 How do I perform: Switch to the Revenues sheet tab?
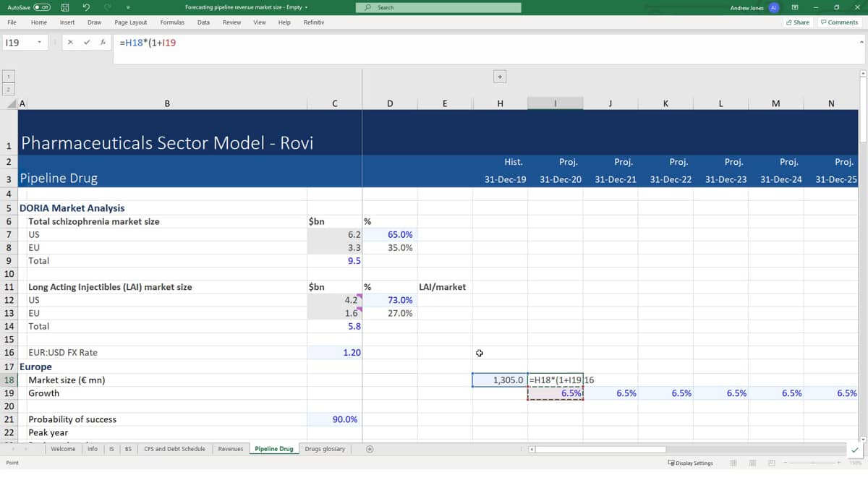pos(231,449)
